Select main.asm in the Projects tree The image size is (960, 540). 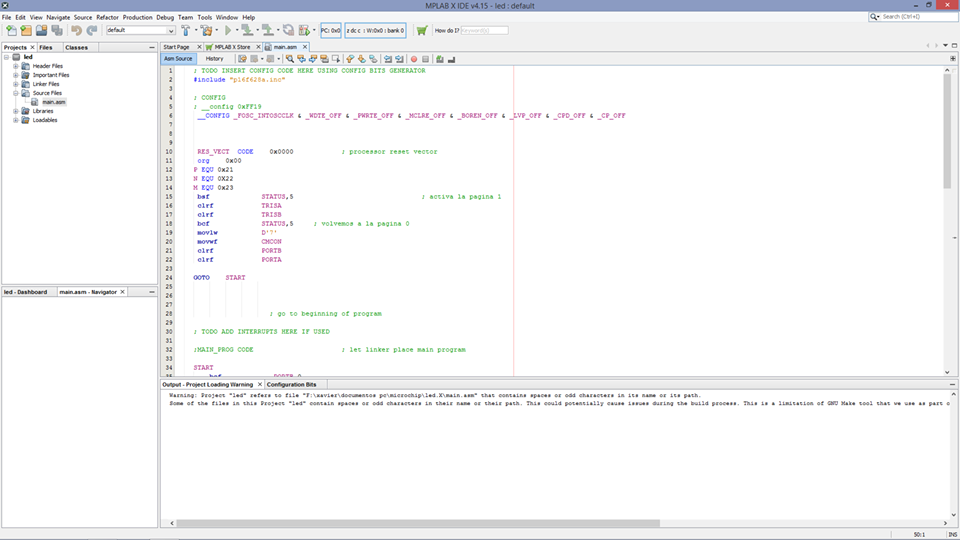click(53, 102)
